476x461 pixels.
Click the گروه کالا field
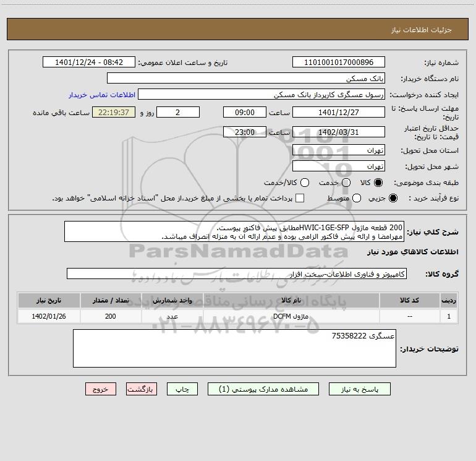(x=237, y=274)
